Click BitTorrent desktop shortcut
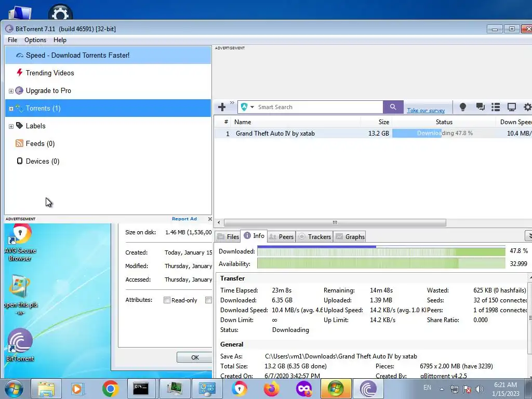Screen dimensions: 532x399 click(20, 345)
